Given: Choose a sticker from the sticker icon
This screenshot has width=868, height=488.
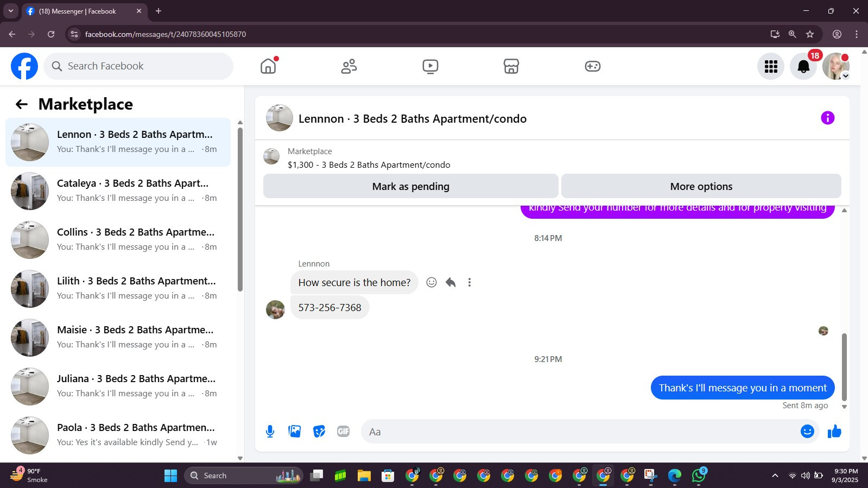Looking at the screenshot, I should tap(319, 432).
